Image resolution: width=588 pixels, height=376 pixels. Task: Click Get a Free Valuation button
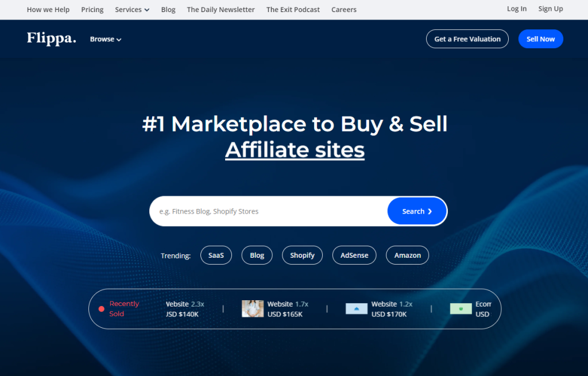(x=467, y=39)
